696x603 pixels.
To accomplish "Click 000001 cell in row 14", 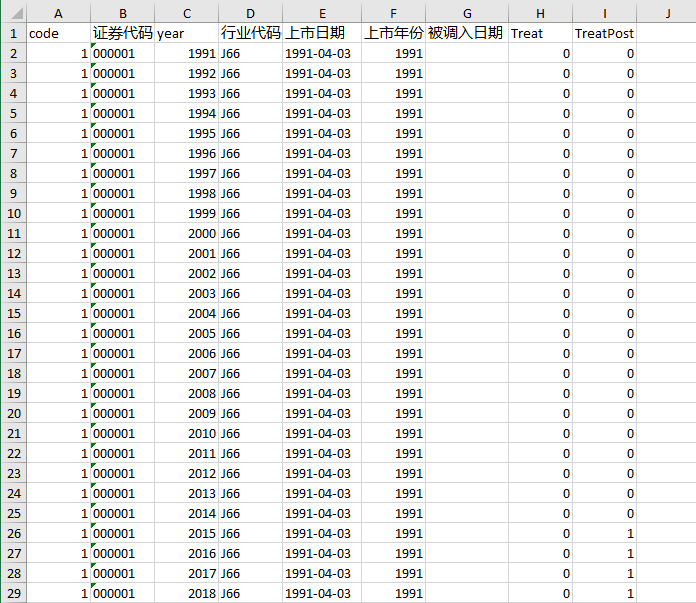I will (x=123, y=293).
